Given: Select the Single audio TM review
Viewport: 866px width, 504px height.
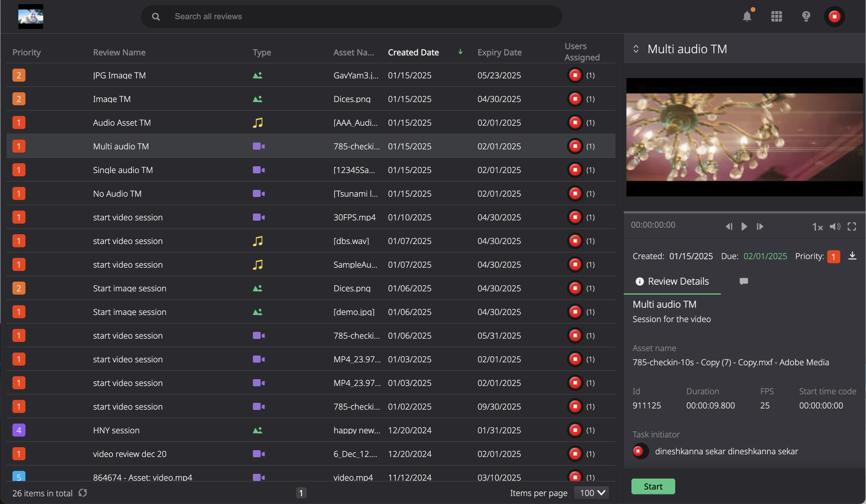Looking at the screenshot, I should coord(311,170).
